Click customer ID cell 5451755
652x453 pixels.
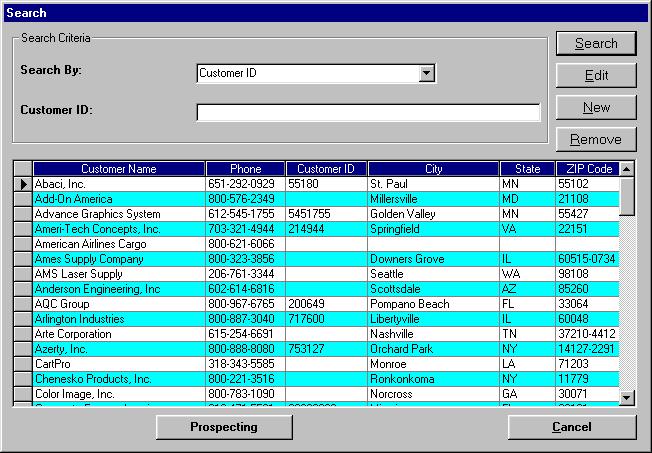326,214
